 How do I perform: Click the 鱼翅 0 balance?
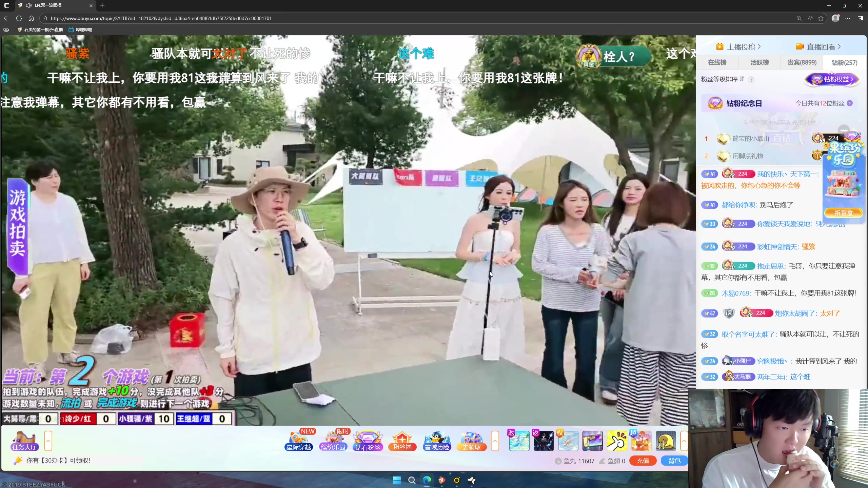[x=612, y=461]
